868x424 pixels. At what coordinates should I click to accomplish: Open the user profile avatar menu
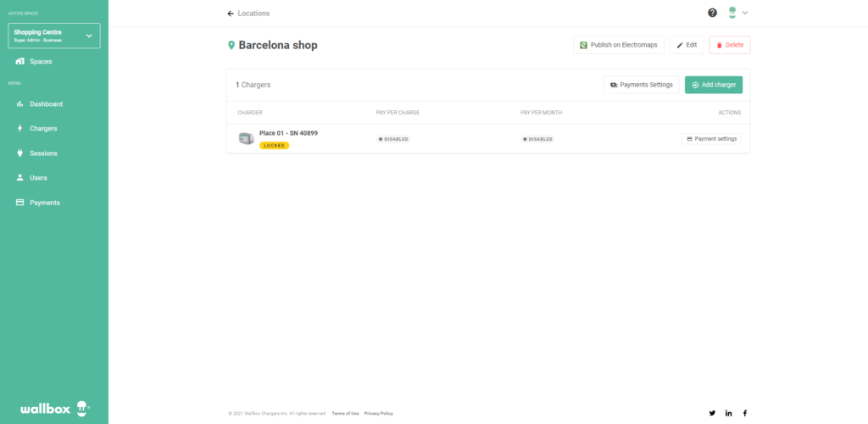point(733,13)
